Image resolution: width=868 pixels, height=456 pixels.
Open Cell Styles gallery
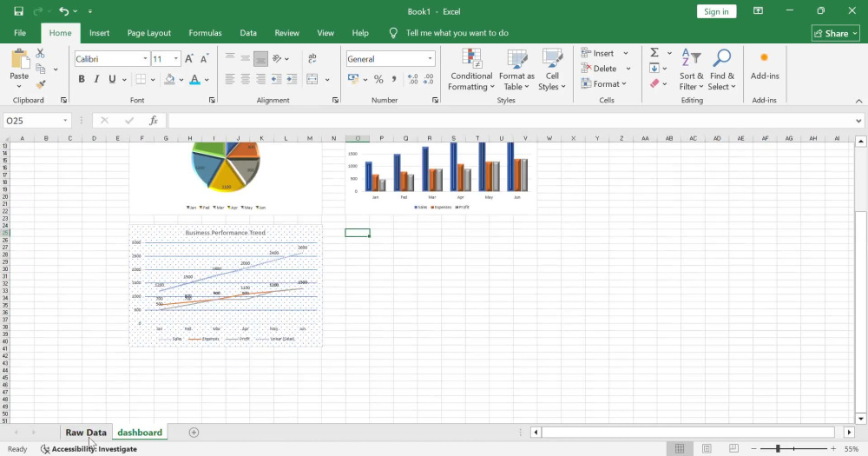coord(552,69)
